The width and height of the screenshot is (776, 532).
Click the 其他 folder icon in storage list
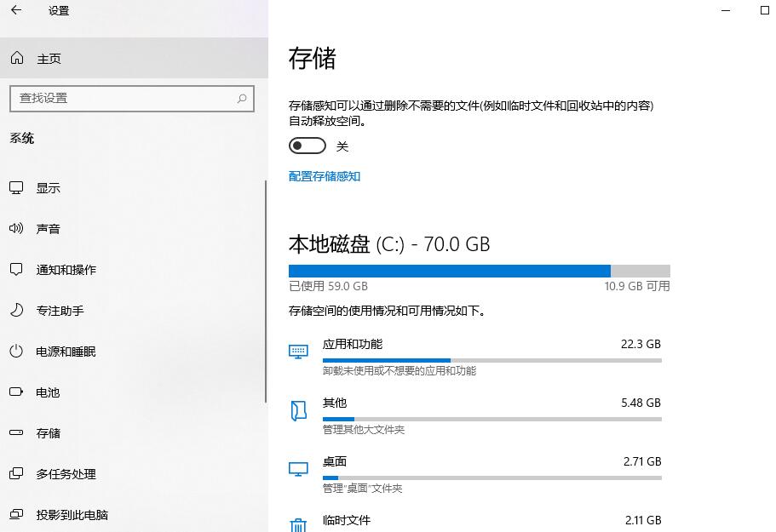point(298,409)
